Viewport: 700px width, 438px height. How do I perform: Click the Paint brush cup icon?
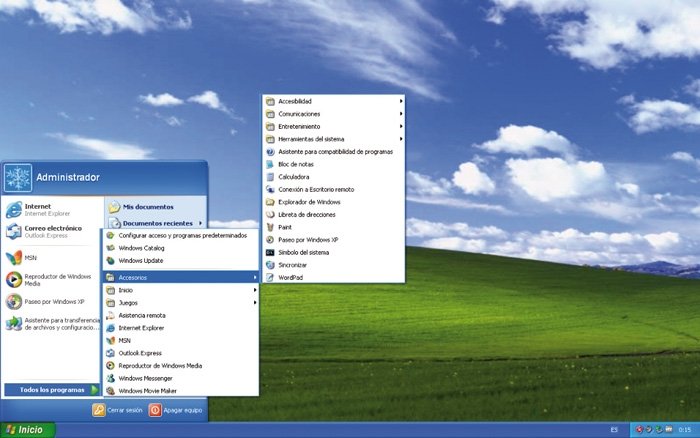270,227
